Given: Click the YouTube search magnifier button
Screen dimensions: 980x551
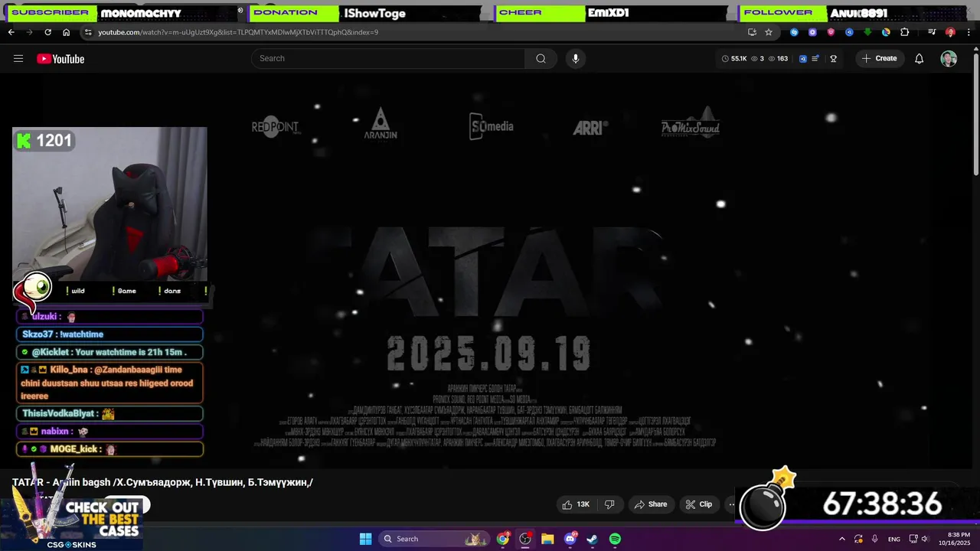Looking at the screenshot, I should point(541,59).
